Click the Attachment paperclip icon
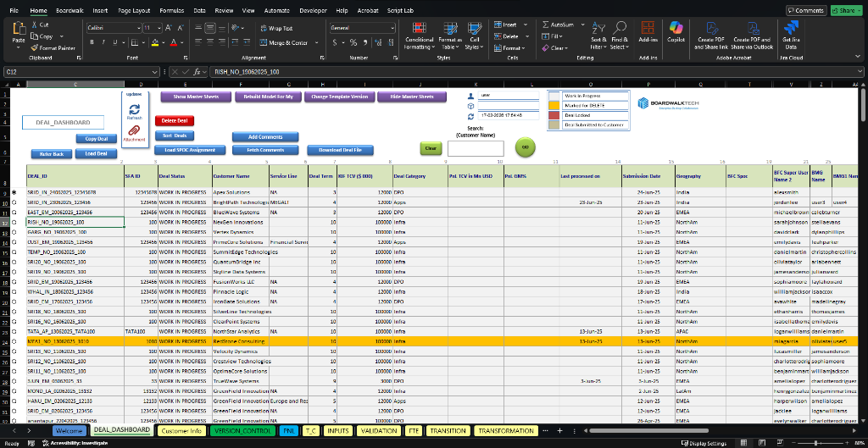868x448 pixels. coord(134,130)
